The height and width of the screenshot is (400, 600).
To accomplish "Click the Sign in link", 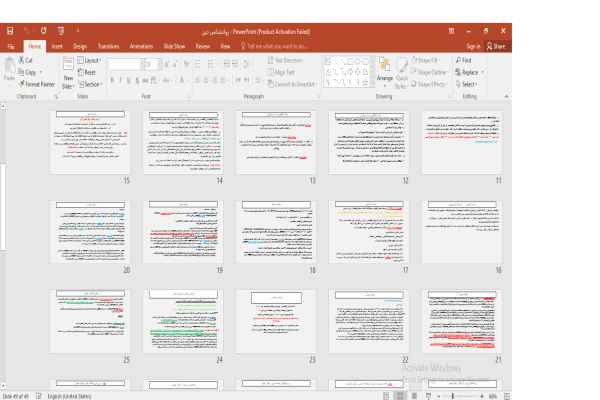I will pos(473,46).
